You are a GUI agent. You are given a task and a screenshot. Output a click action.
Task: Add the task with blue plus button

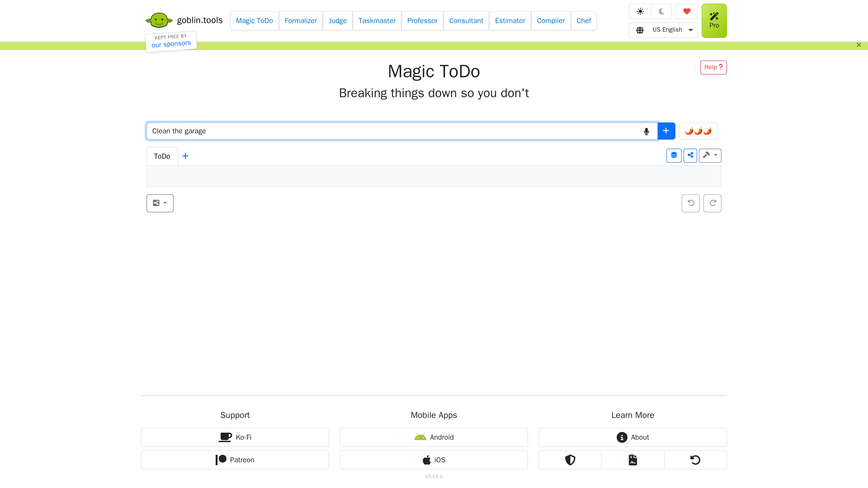click(666, 131)
